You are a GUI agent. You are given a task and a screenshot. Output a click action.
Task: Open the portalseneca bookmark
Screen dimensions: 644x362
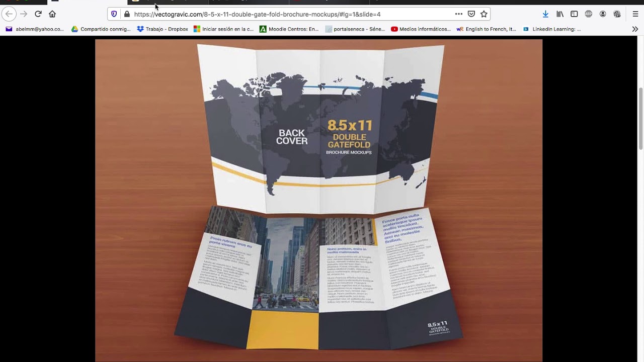click(355, 29)
